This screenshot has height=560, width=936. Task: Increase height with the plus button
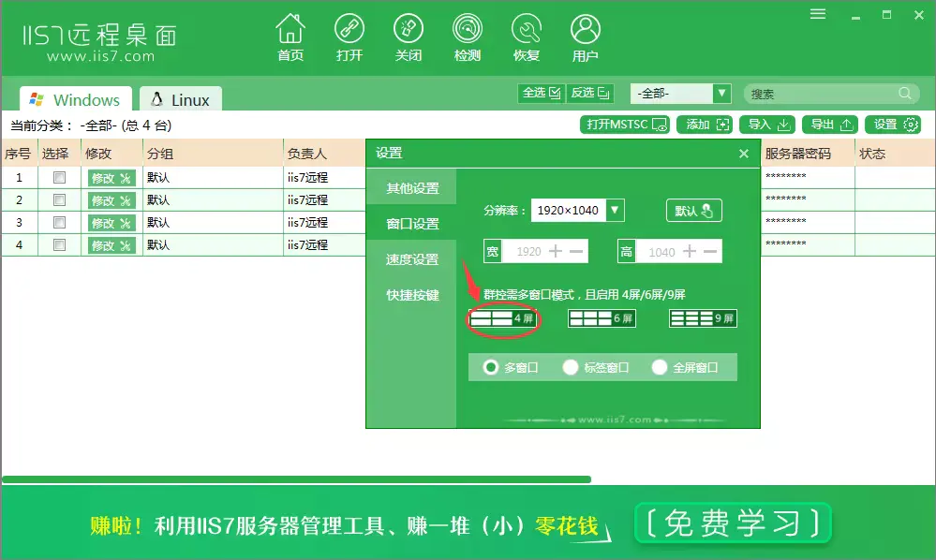(x=690, y=252)
